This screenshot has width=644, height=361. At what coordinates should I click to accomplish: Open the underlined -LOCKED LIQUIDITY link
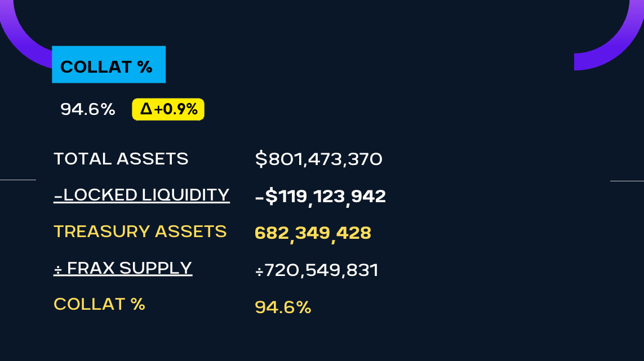[141, 195]
